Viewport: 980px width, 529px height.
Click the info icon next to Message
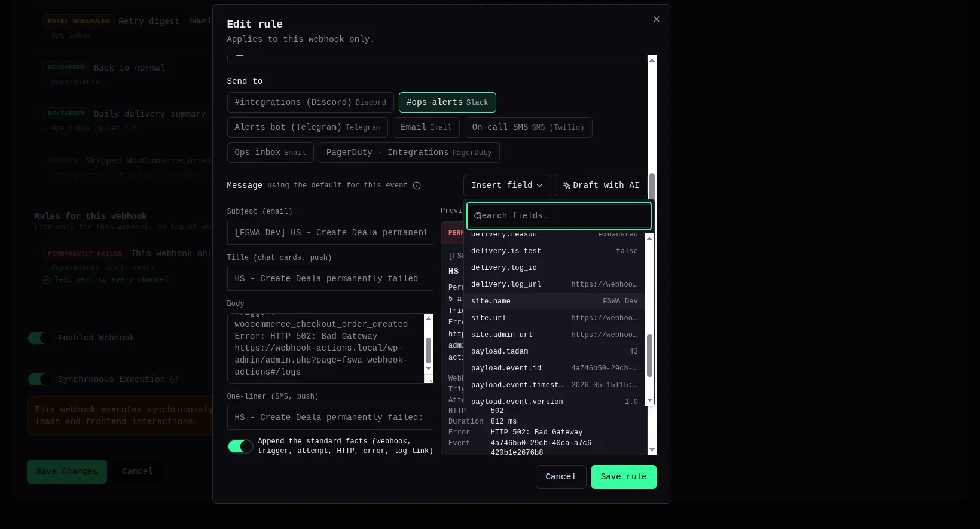417,186
